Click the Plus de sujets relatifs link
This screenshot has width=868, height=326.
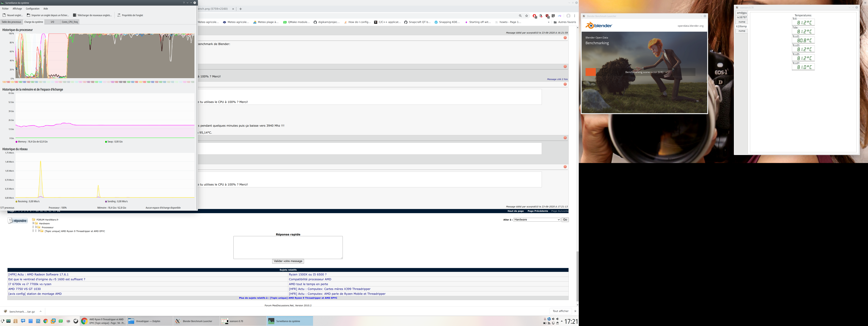pyautogui.click(x=288, y=298)
